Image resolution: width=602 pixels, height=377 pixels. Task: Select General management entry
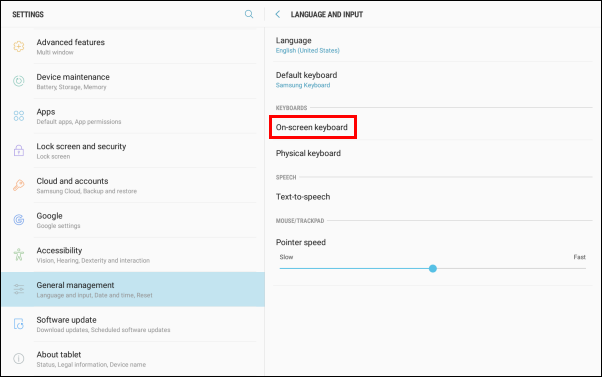[x=133, y=289]
